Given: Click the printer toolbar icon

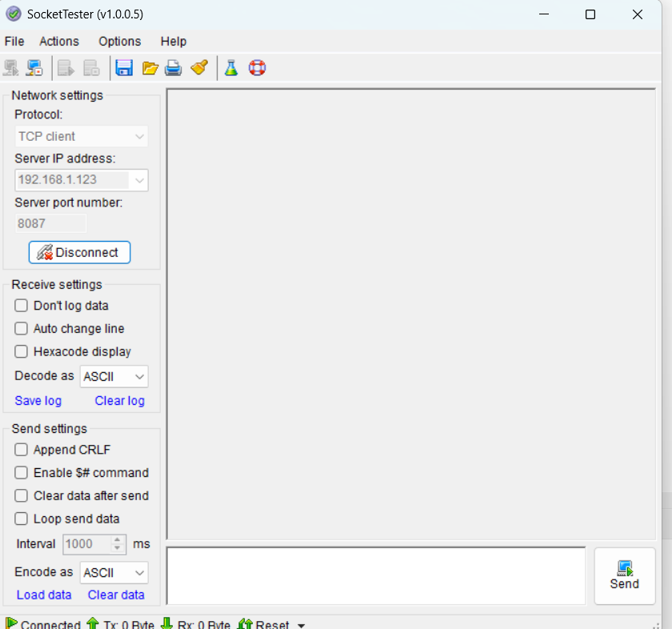Looking at the screenshot, I should 174,68.
